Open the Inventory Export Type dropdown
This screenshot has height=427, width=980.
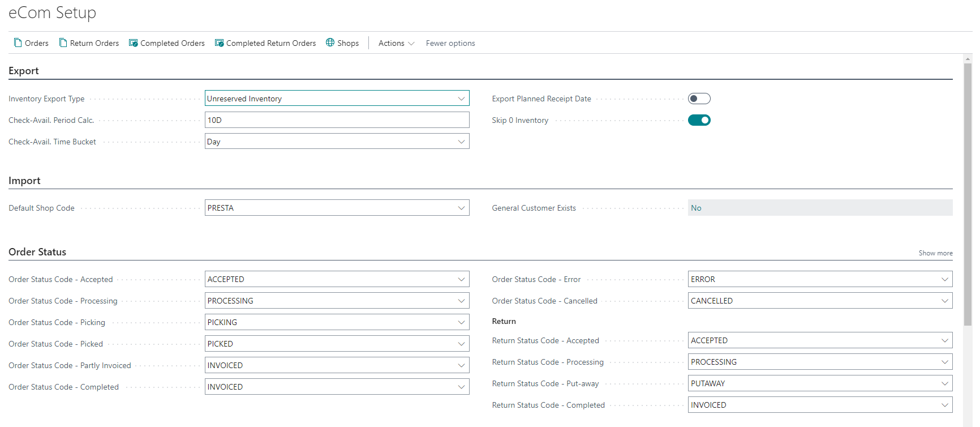(x=462, y=99)
